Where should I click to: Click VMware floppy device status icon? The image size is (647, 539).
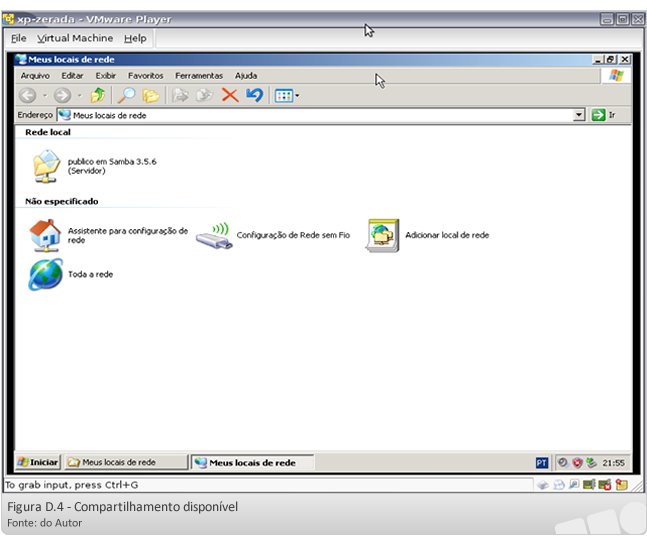click(x=574, y=485)
